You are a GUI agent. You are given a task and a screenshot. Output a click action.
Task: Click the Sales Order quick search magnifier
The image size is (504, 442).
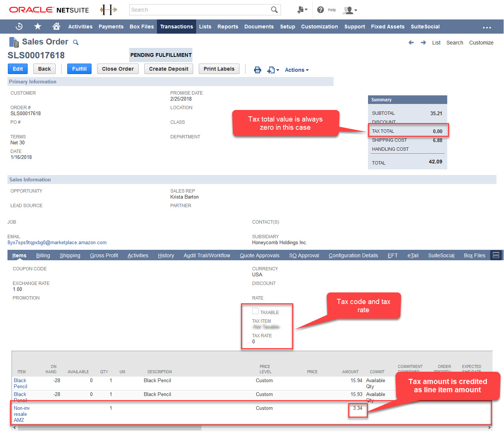[75, 42]
